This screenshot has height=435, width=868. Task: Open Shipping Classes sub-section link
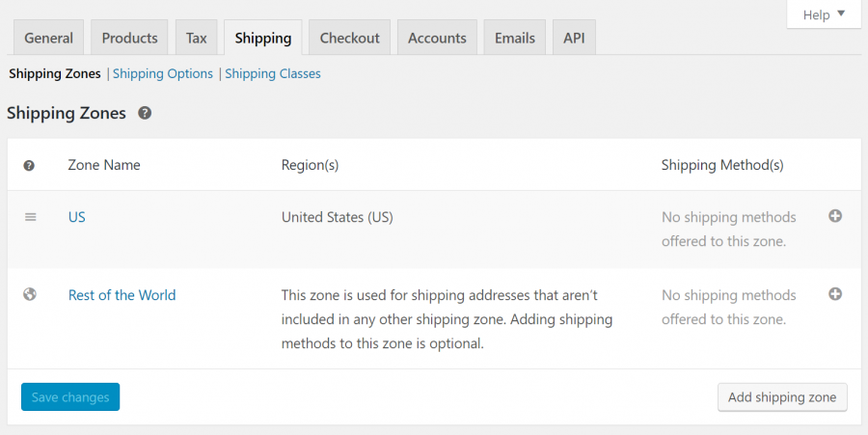pyautogui.click(x=273, y=73)
